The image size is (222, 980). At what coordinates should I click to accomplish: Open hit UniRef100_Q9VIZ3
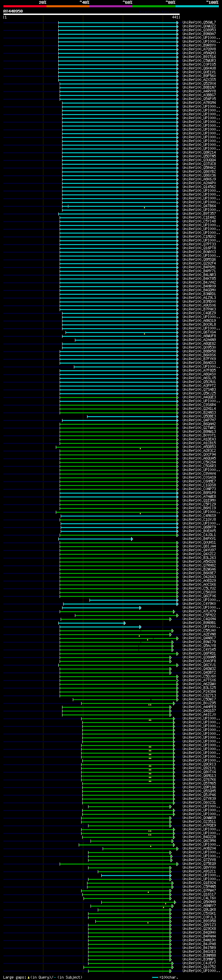tap(199, 925)
